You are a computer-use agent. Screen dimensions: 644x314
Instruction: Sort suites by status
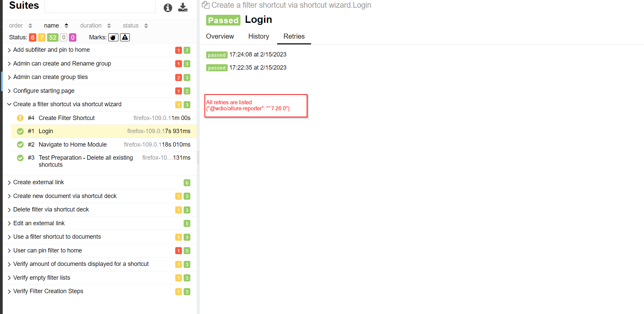click(x=135, y=26)
